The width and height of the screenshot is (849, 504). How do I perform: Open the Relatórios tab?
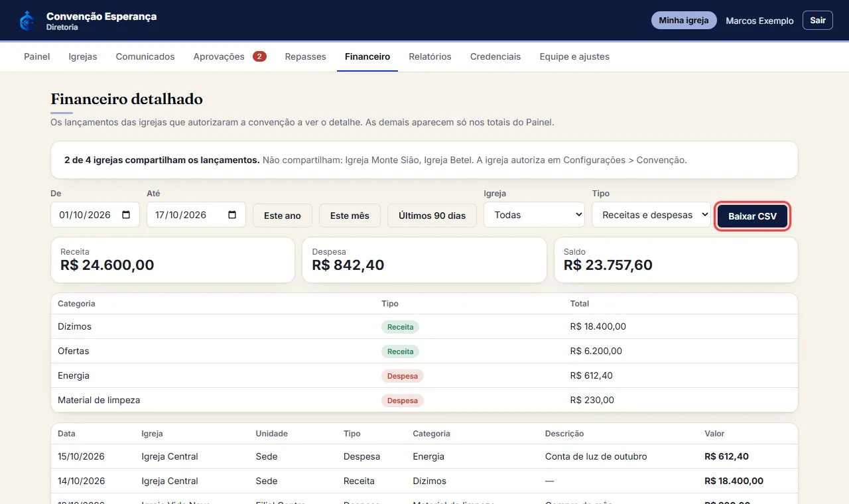click(430, 56)
